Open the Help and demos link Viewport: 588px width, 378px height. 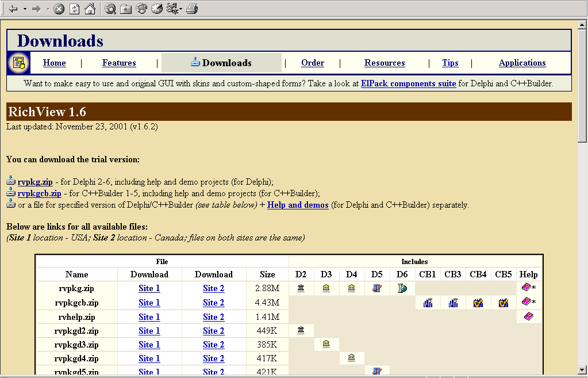[x=298, y=205]
